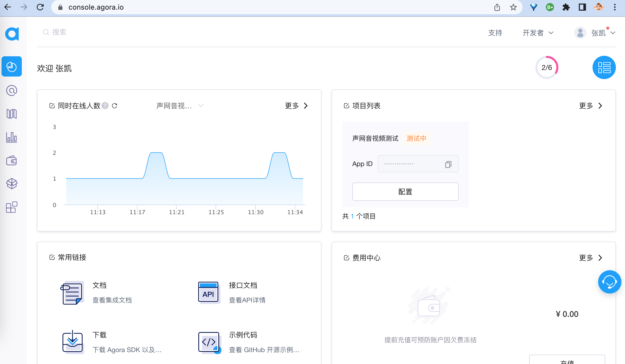Image resolution: width=625 pixels, height=364 pixels.
Task: Click the 2/6 progress ring
Action: (547, 67)
